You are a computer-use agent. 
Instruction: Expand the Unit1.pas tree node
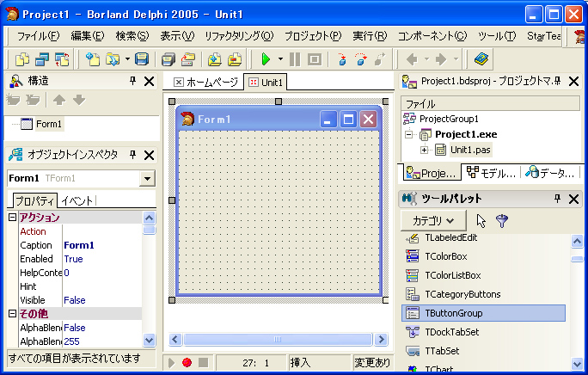(424, 150)
